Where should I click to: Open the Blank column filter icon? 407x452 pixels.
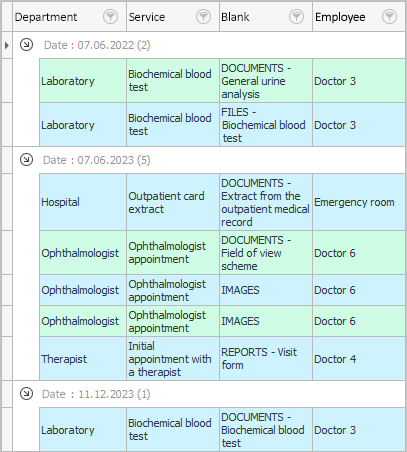click(x=296, y=16)
